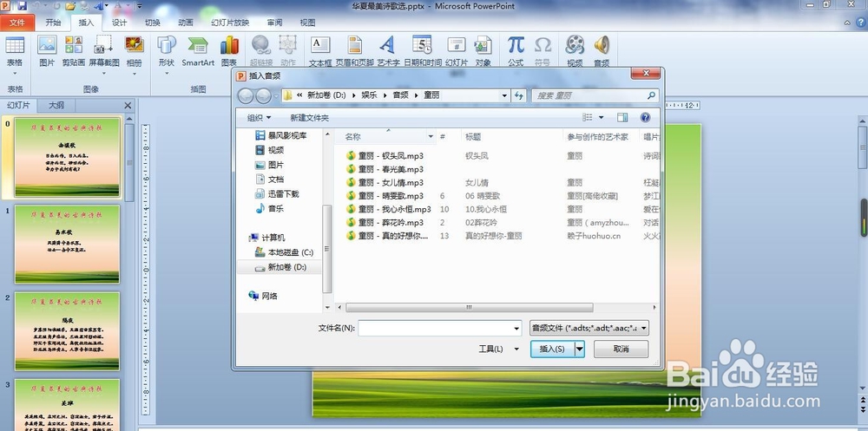The width and height of the screenshot is (868, 431).
Task: Click the refresh button beside address bar
Action: (519, 95)
